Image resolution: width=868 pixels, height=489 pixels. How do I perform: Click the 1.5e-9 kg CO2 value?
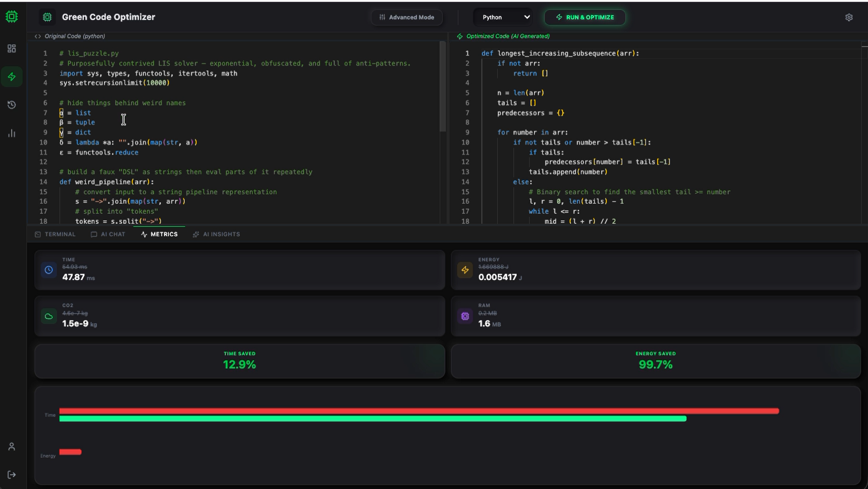point(80,324)
